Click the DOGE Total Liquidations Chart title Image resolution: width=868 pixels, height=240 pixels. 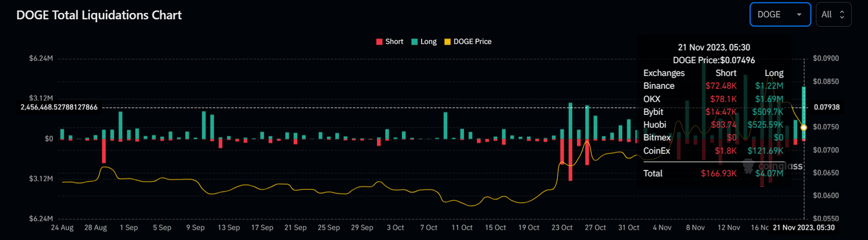(x=99, y=15)
